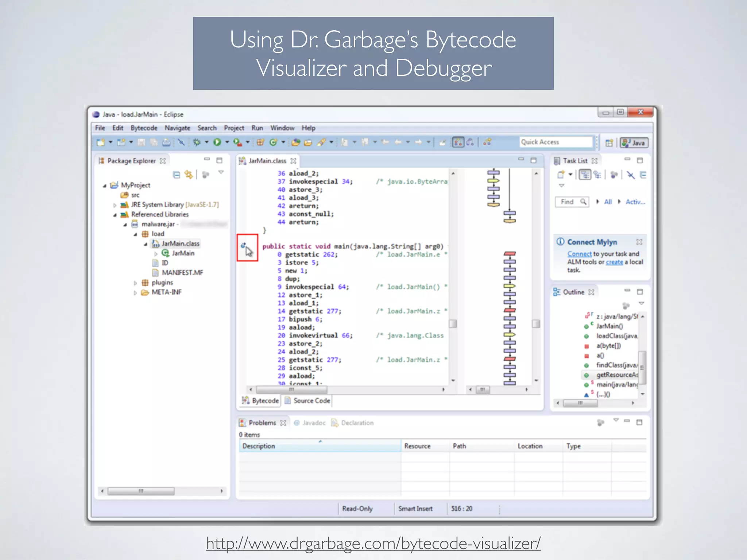This screenshot has width=747, height=560.
Task: Click the Print toolbar icon
Action: pyautogui.click(x=166, y=142)
